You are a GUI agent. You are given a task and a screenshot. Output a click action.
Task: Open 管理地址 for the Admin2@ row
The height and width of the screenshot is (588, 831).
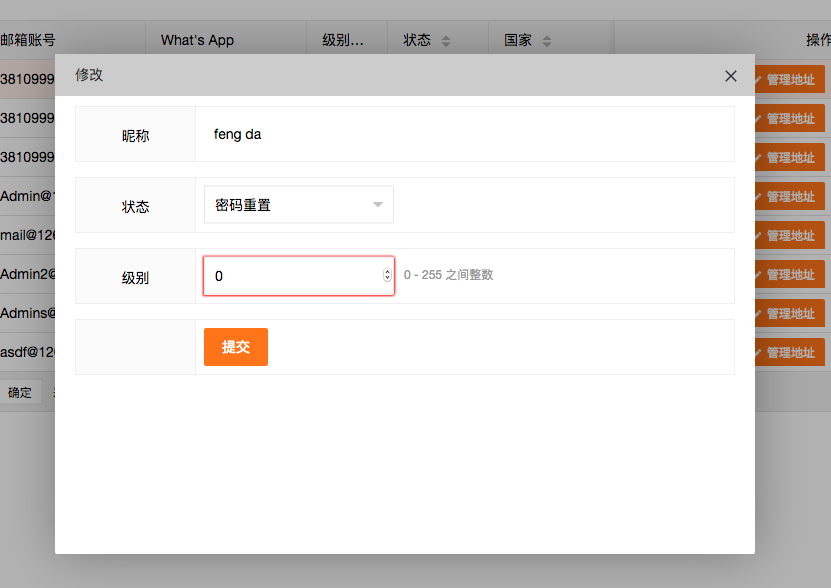click(790, 275)
